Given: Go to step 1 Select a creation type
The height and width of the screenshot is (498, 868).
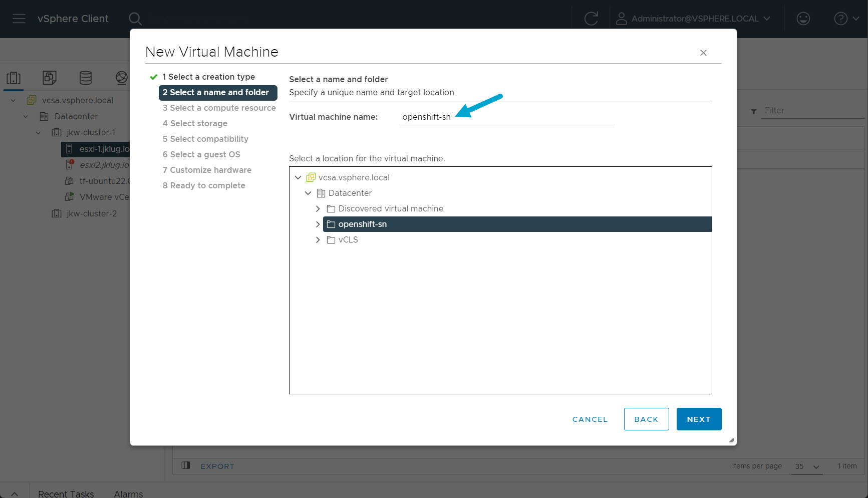Looking at the screenshot, I should 208,77.
